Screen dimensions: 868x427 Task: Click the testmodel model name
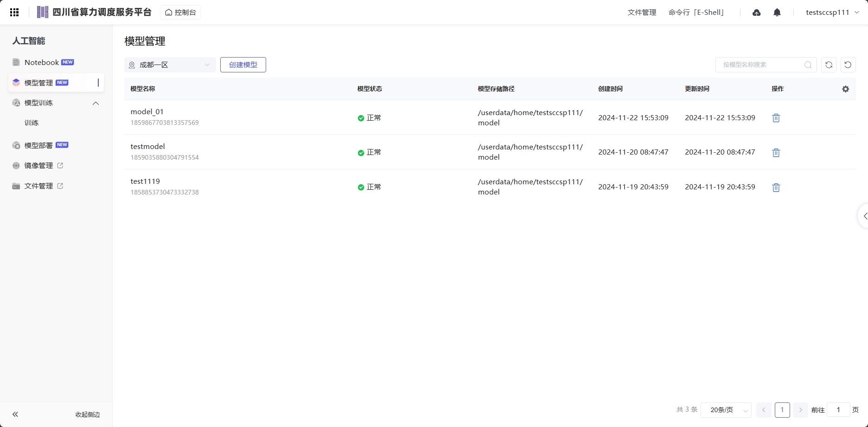147,147
